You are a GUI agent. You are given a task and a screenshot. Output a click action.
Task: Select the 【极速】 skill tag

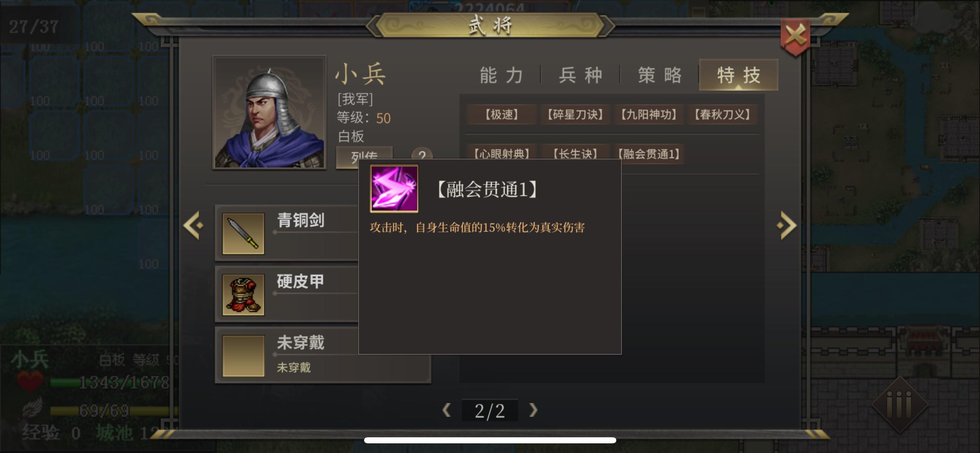[x=502, y=115]
